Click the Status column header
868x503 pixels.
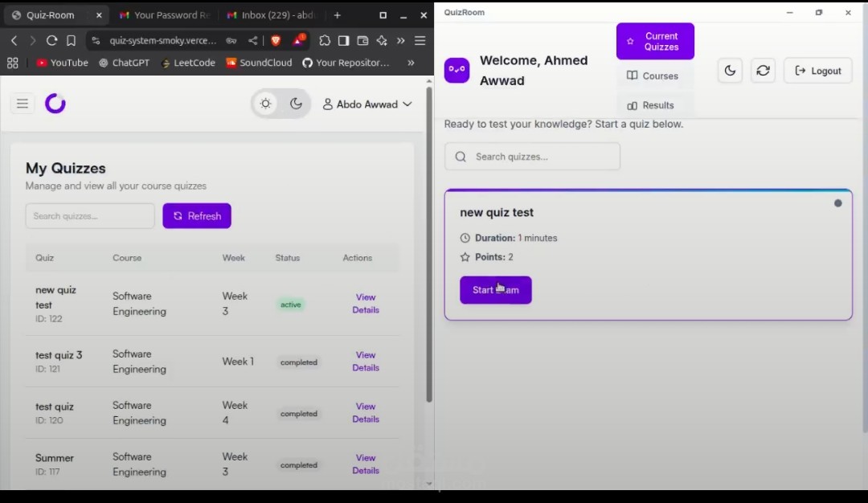(x=287, y=258)
